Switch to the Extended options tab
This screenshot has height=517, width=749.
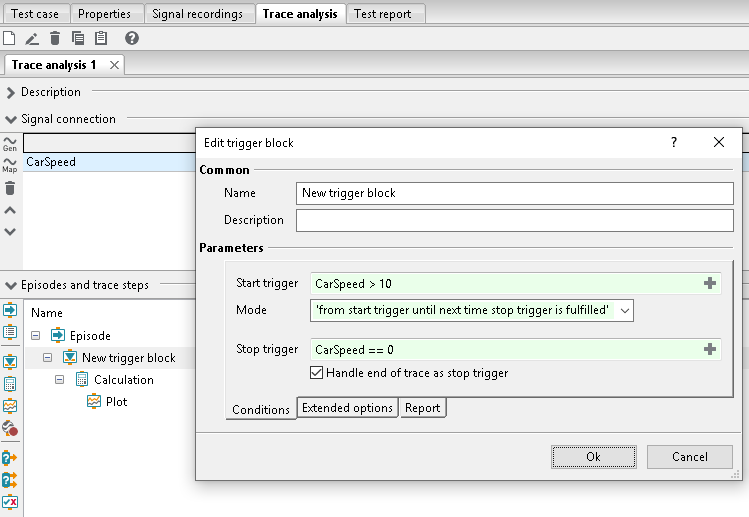click(347, 408)
